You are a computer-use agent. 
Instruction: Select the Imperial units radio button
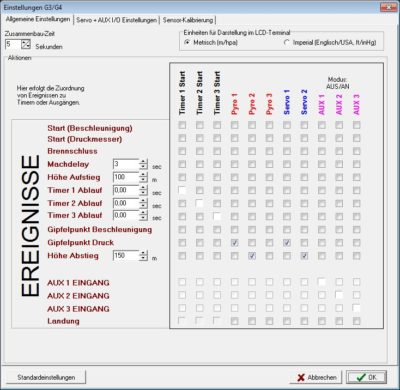coord(287,43)
